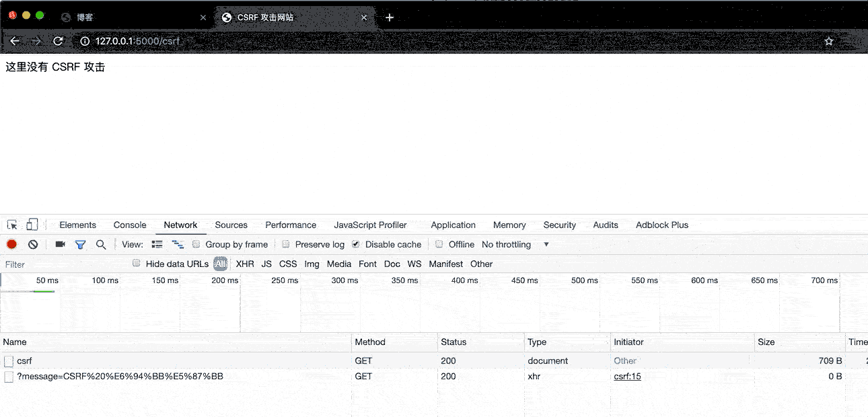The image size is (868, 417).
Task: Click the 50 ms timeline overview marker
Action: point(47,280)
